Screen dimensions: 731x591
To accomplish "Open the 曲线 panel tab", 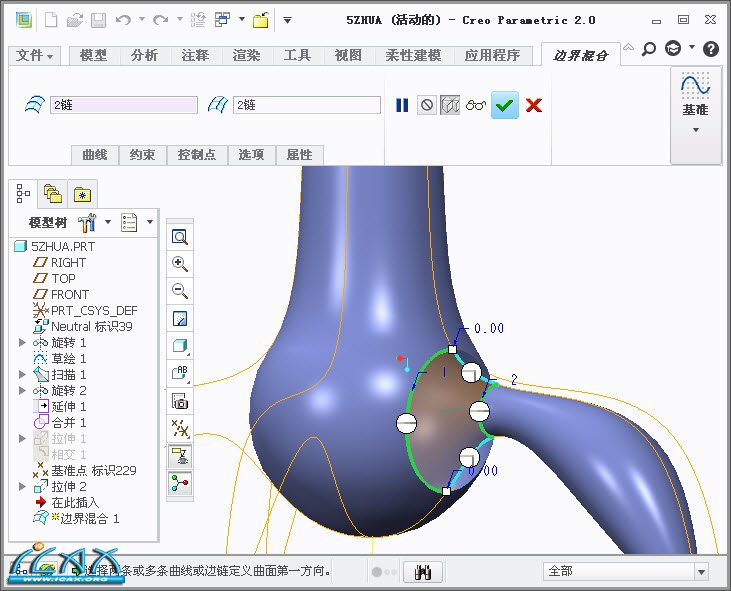I will 95,155.
